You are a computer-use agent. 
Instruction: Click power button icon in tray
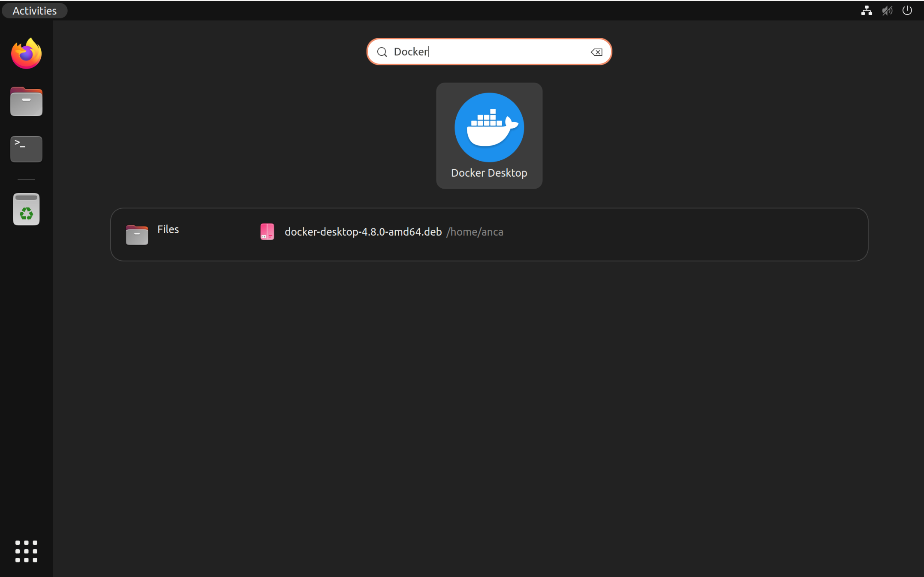click(907, 10)
